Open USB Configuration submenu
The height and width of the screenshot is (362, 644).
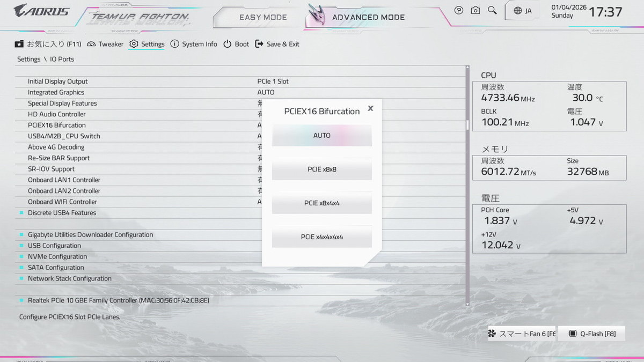(54, 246)
